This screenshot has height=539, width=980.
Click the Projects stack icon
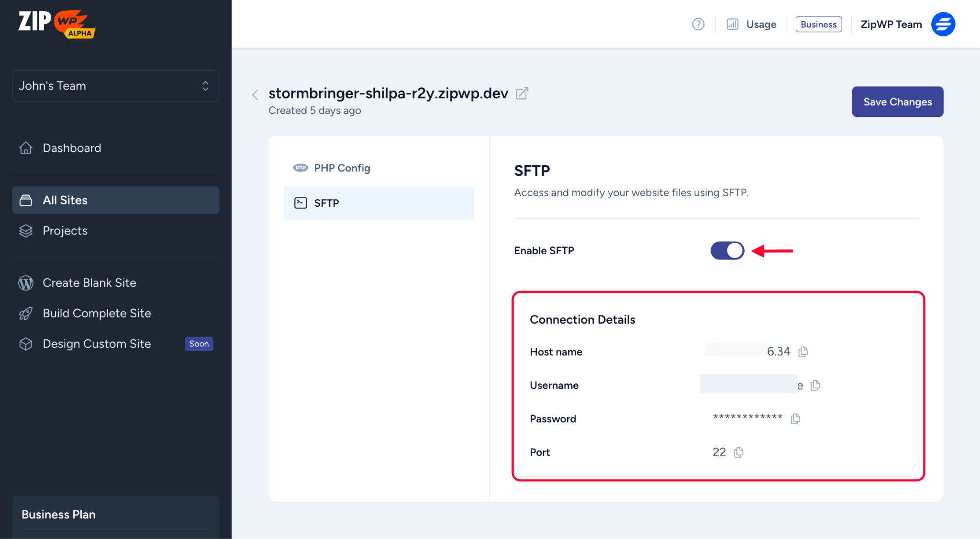[25, 231]
